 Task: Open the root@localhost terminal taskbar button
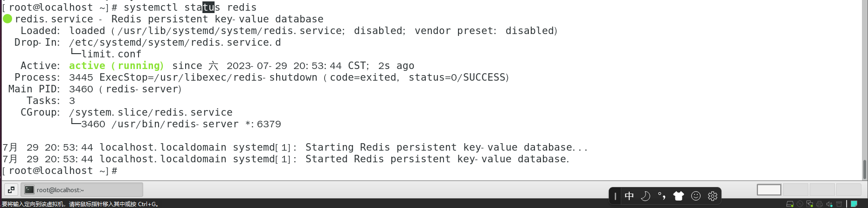coord(82,190)
